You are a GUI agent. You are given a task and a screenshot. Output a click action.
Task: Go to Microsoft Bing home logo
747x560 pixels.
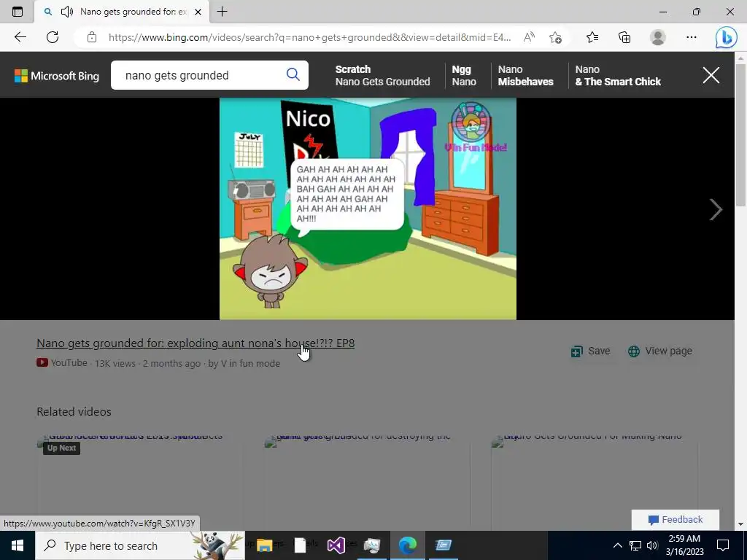click(x=57, y=76)
